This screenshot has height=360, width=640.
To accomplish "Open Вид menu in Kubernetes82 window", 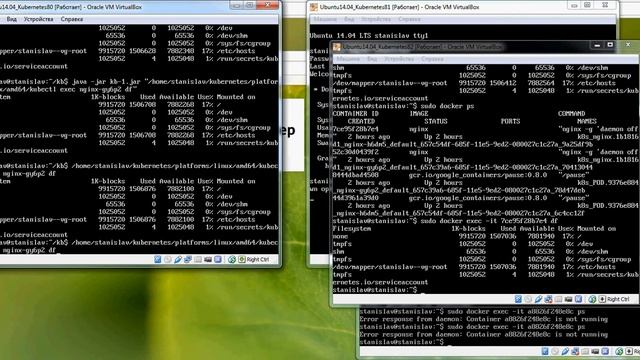I will tap(371, 59).
